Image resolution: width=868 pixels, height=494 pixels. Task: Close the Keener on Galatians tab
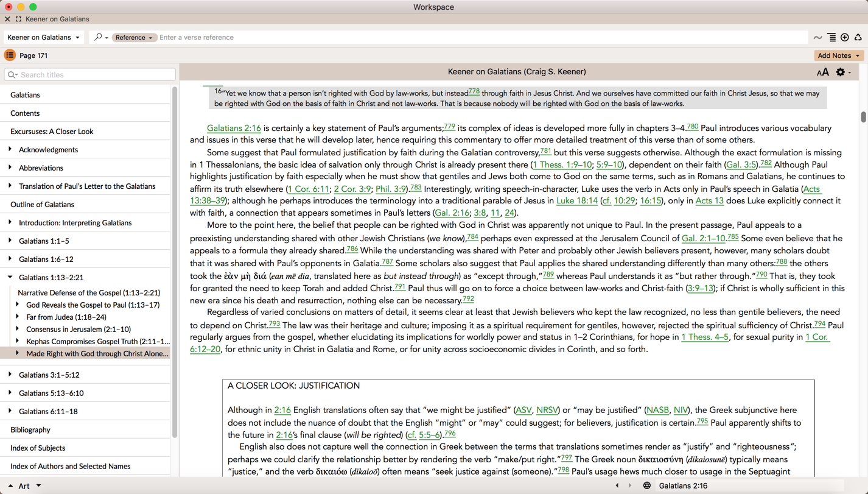click(7, 19)
